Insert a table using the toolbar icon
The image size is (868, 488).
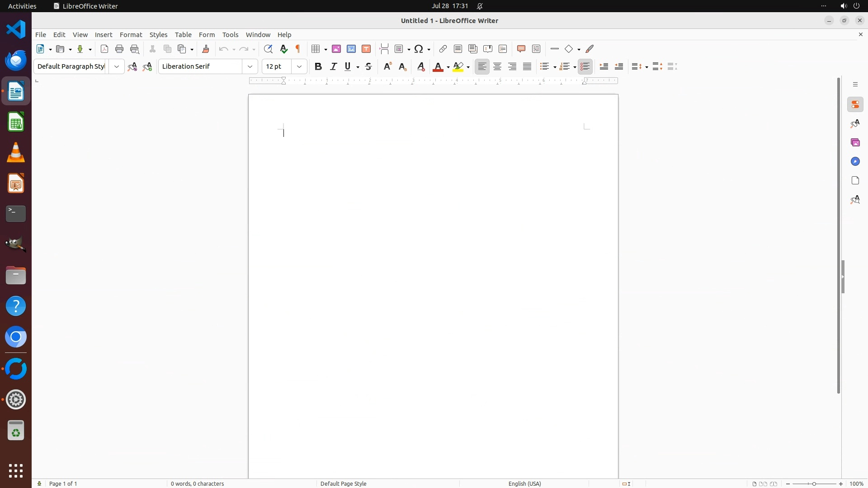[316, 49]
